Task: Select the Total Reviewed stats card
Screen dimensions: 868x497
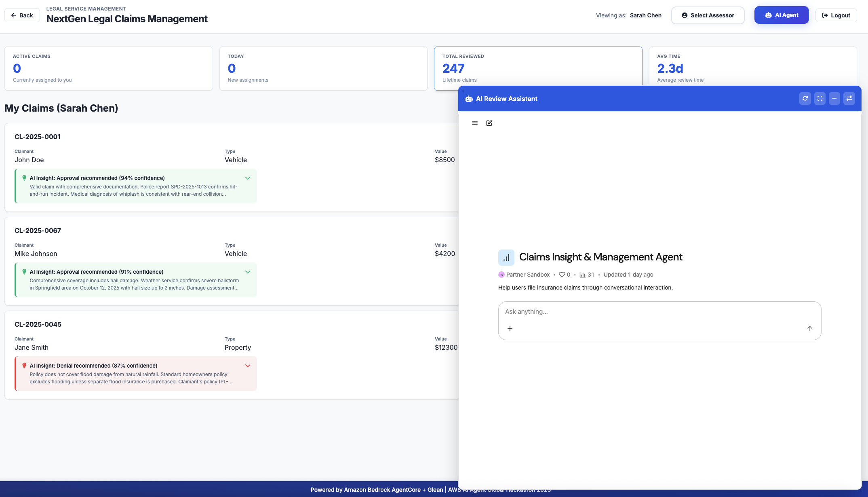Action: tap(537, 67)
